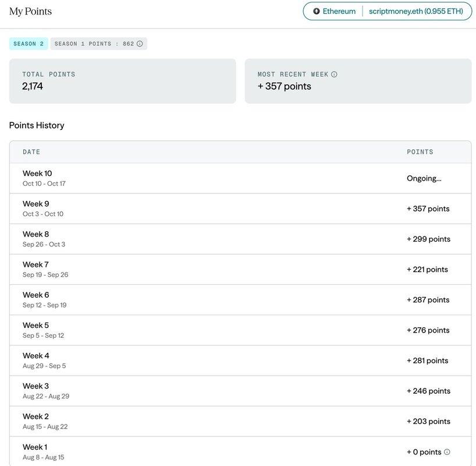The image size is (476, 466).
Task: Select the Season 2 tab
Action: [x=29, y=44]
